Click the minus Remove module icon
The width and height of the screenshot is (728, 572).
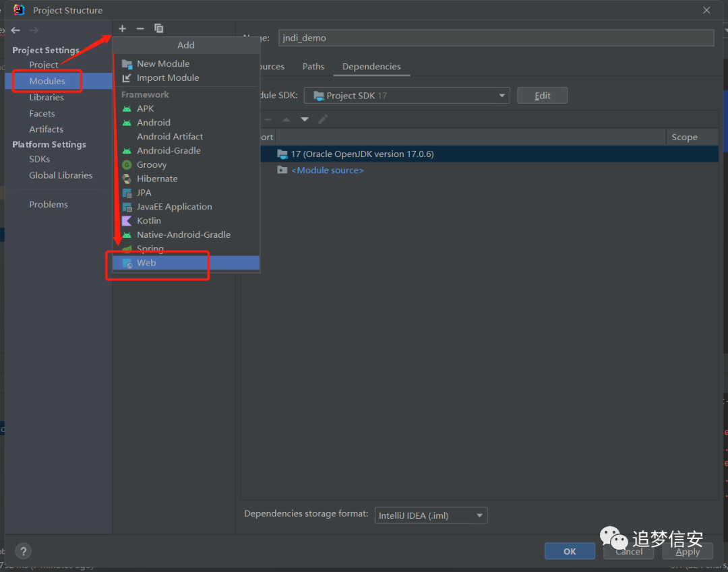tap(140, 29)
